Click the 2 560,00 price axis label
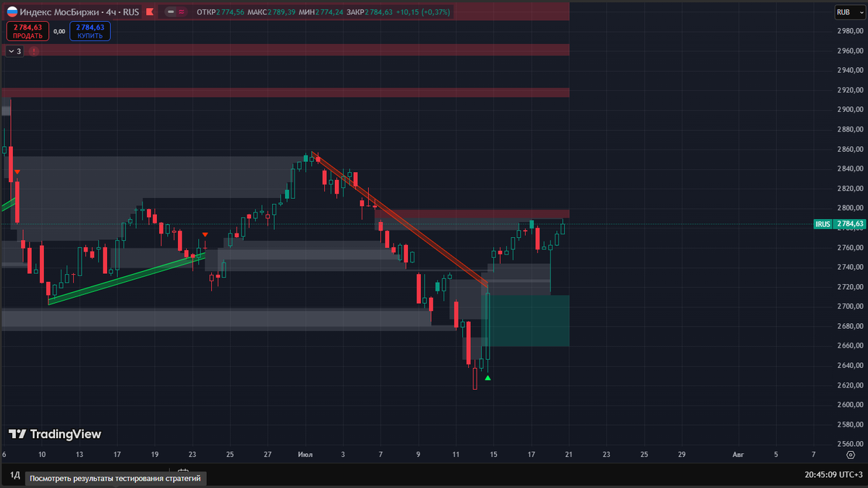 [849, 444]
